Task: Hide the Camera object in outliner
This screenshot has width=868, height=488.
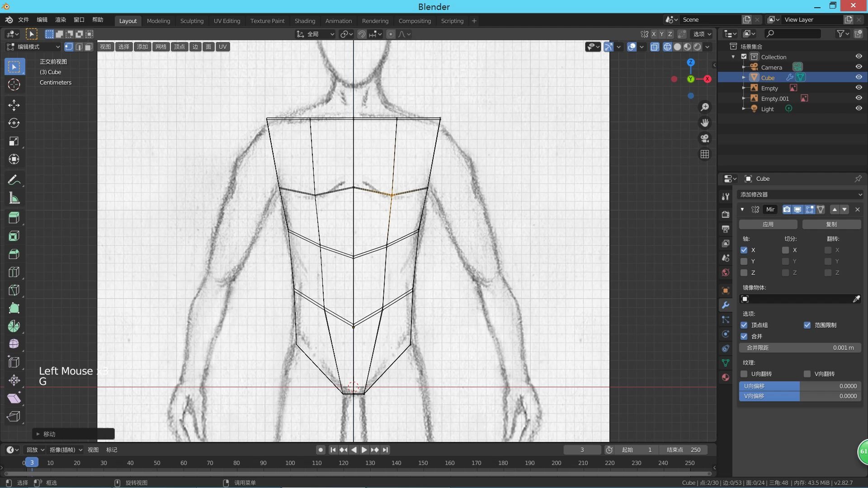Action: [859, 67]
